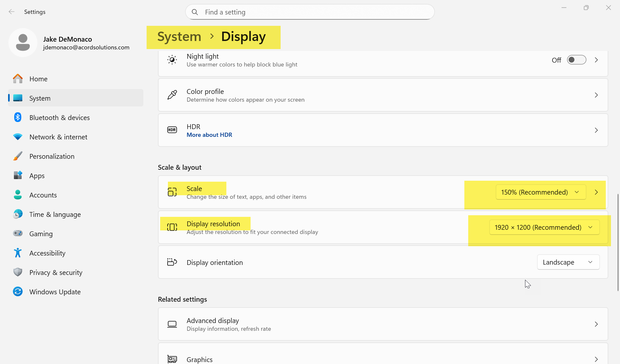Click the Bluetooth & devices icon
620x364 pixels.
[18, 117]
